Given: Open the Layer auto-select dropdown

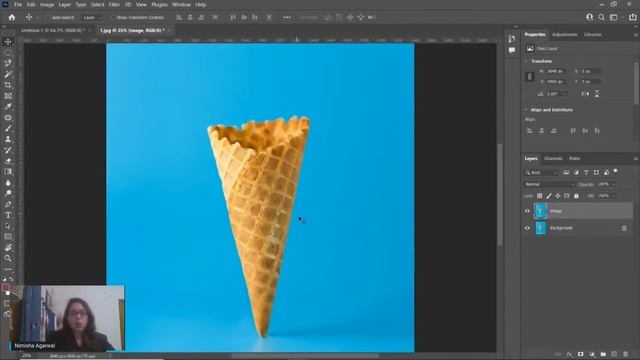Looking at the screenshot, I should pos(92,18).
